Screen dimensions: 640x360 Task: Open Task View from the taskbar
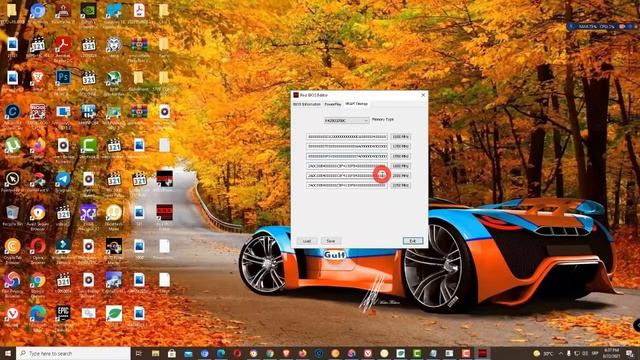pos(139,353)
